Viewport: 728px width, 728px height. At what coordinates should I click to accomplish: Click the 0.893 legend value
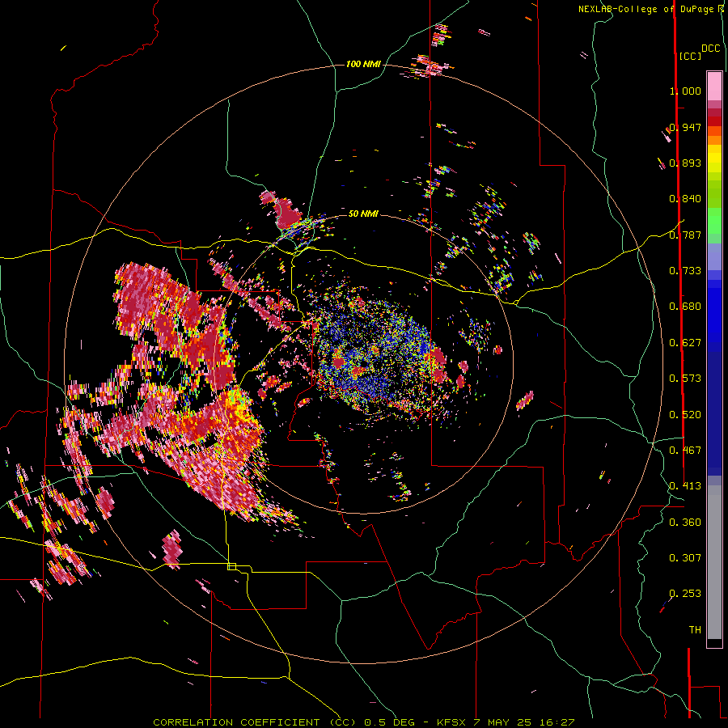pyautogui.click(x=685, y=163)
